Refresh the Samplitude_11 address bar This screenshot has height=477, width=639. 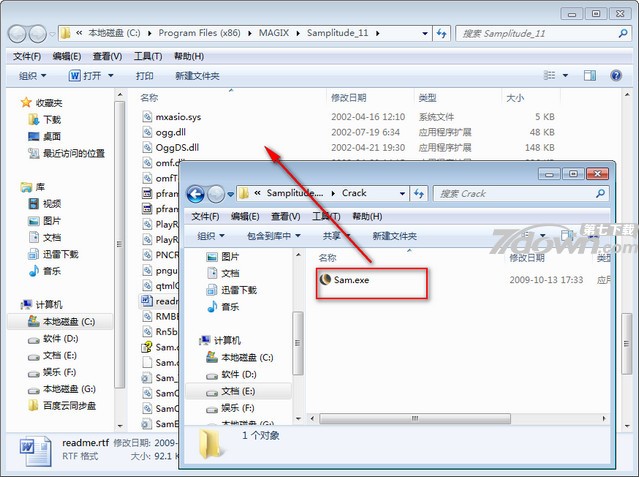tap(442, 33)
